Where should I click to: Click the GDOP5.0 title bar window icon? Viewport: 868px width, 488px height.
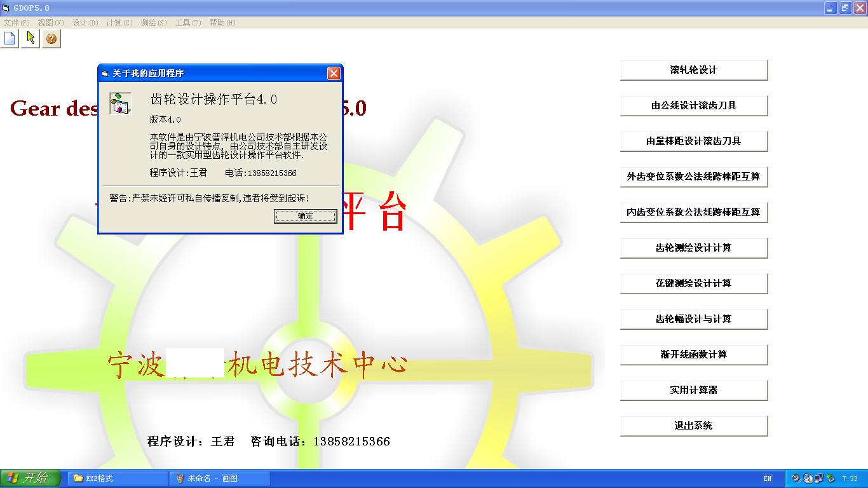6,8
